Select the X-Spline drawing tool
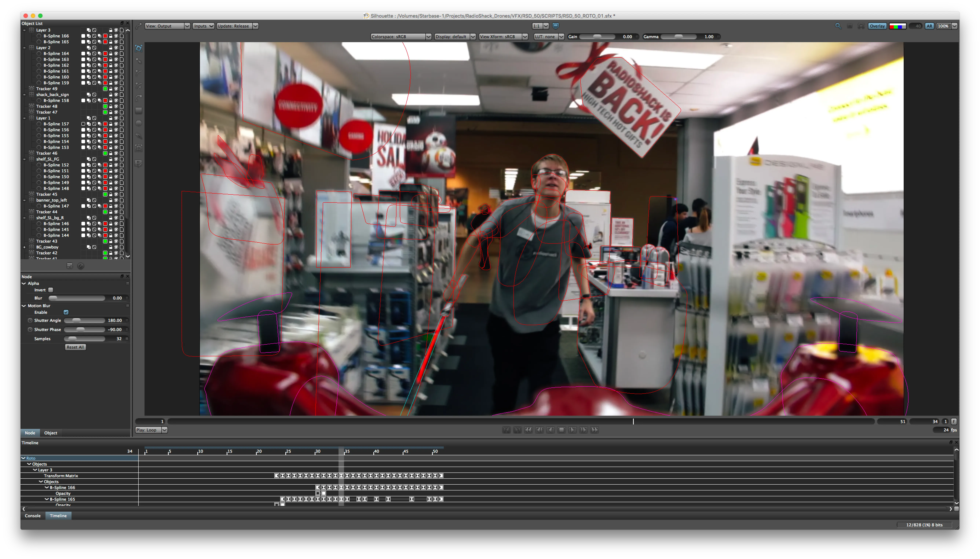 click(139, 86)
